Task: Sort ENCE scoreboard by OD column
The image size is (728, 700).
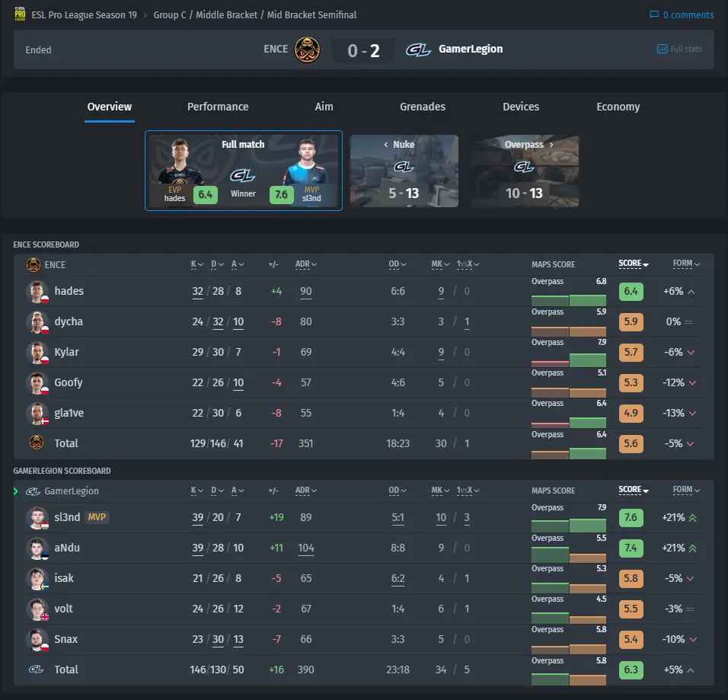Action: pos(397,264)
